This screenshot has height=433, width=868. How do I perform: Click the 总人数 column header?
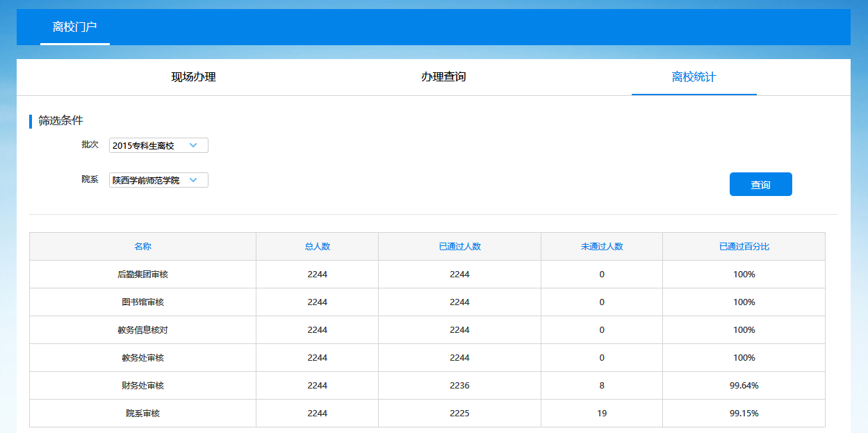(317, 247)
